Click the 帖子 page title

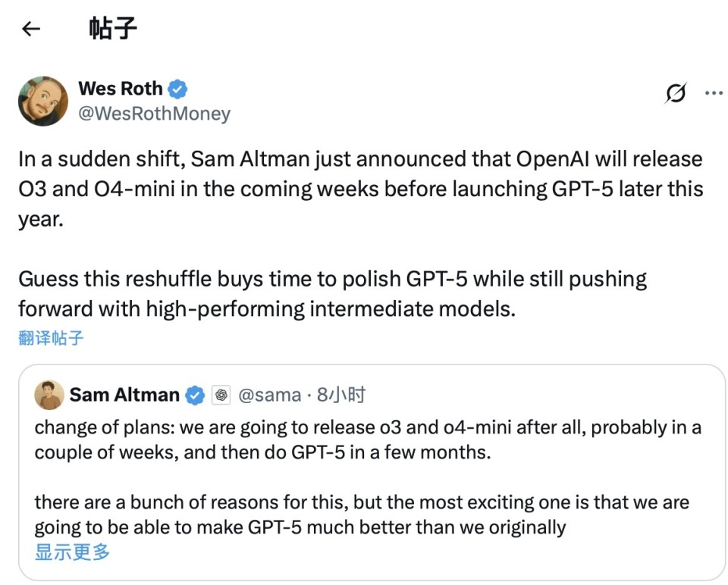(x=113, y=28)
